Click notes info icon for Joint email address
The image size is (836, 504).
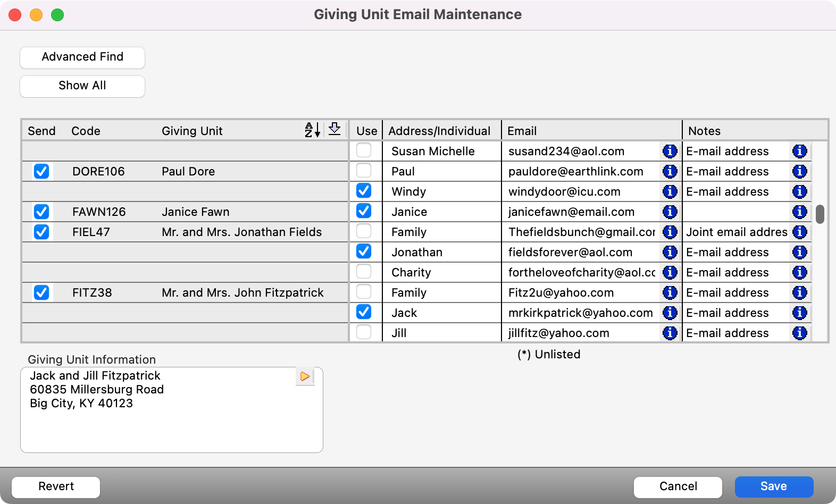799,232
